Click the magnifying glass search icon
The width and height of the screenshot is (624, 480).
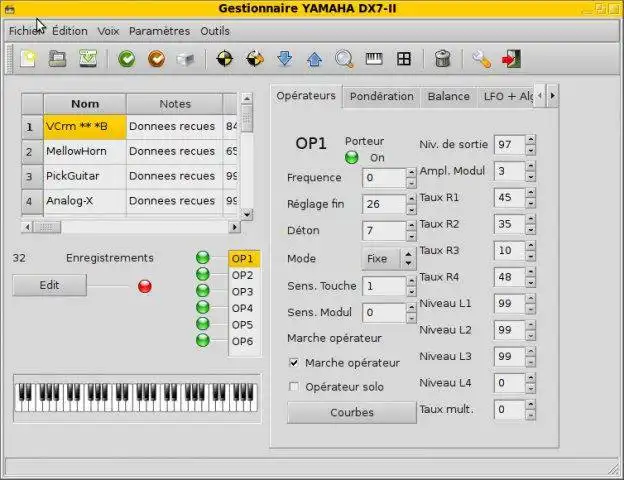click(344, 59)
